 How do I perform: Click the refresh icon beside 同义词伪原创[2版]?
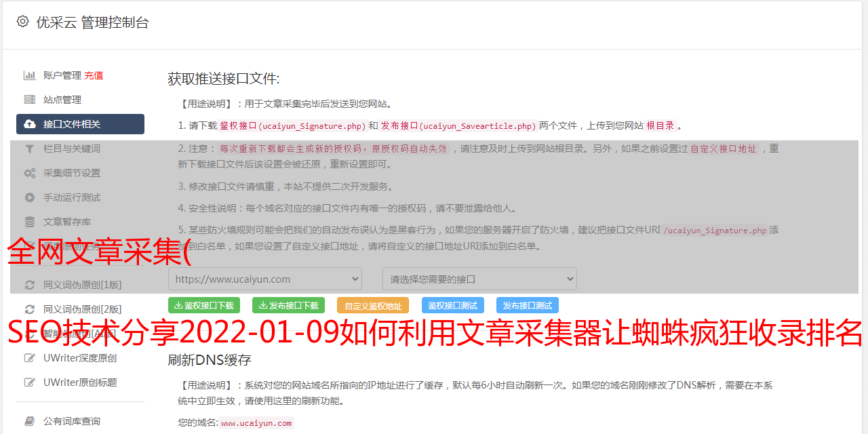tap(30, 309)
